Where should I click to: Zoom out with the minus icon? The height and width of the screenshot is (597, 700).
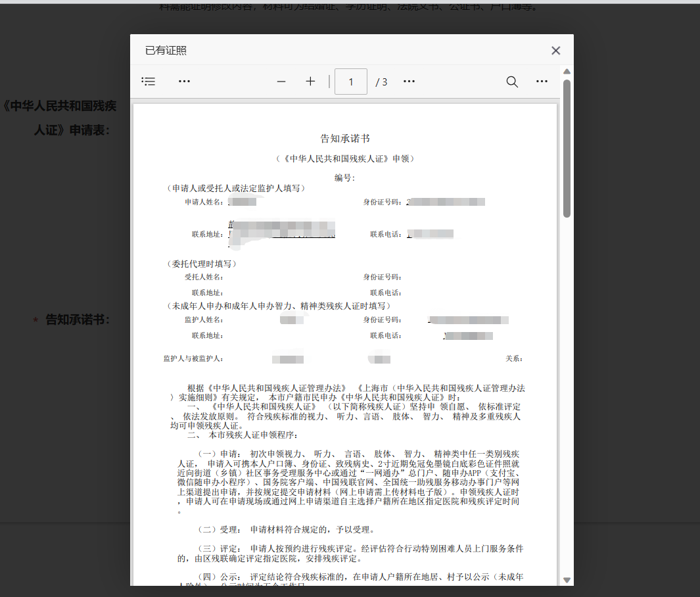[x=281, y=82]
